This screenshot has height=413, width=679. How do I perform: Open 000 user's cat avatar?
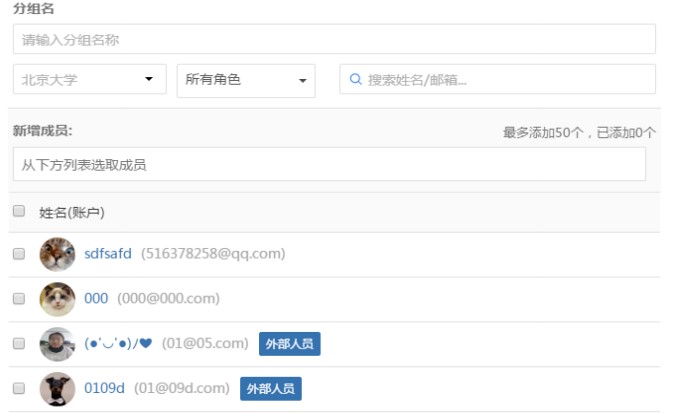57,299
